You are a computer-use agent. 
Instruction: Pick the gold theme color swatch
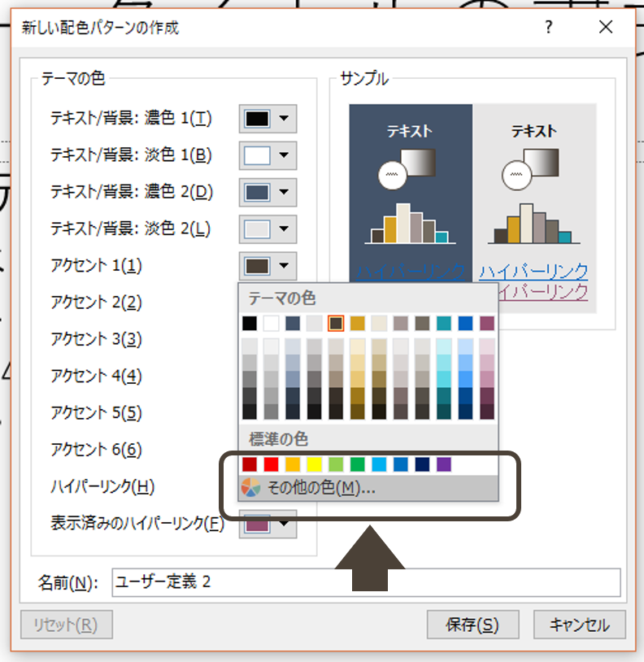point(358,324)
